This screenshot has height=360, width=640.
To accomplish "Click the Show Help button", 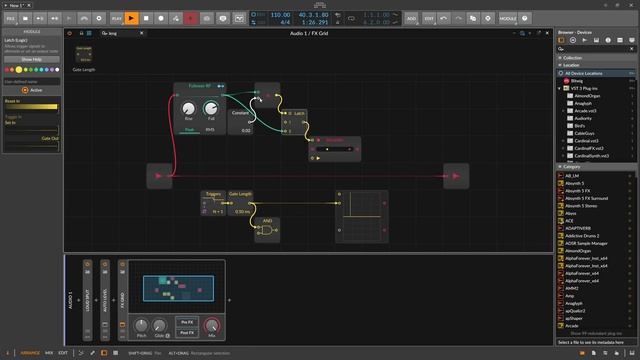I will point(31,60).
